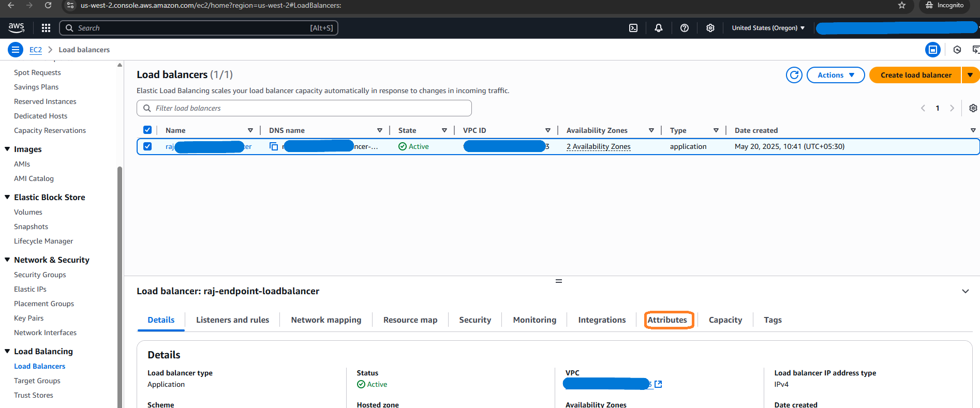This screenshot has height=408, width=980.
Task: Uncheck the raj load balancer row checkbox
Action: tap(147, 146)
